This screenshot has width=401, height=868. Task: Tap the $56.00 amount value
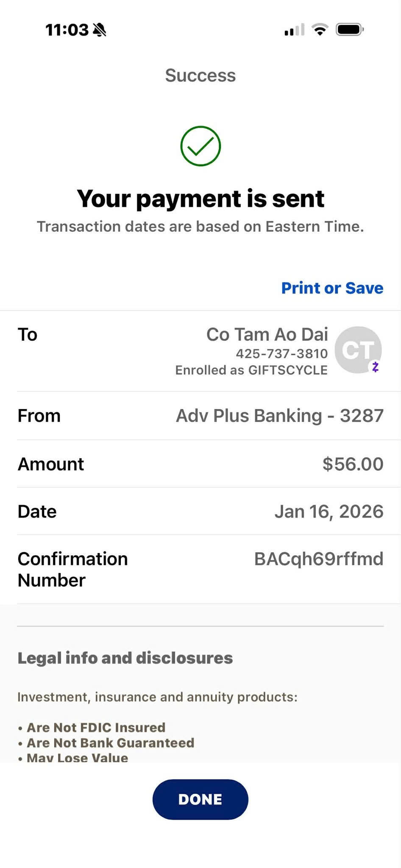tap(353, 464)
